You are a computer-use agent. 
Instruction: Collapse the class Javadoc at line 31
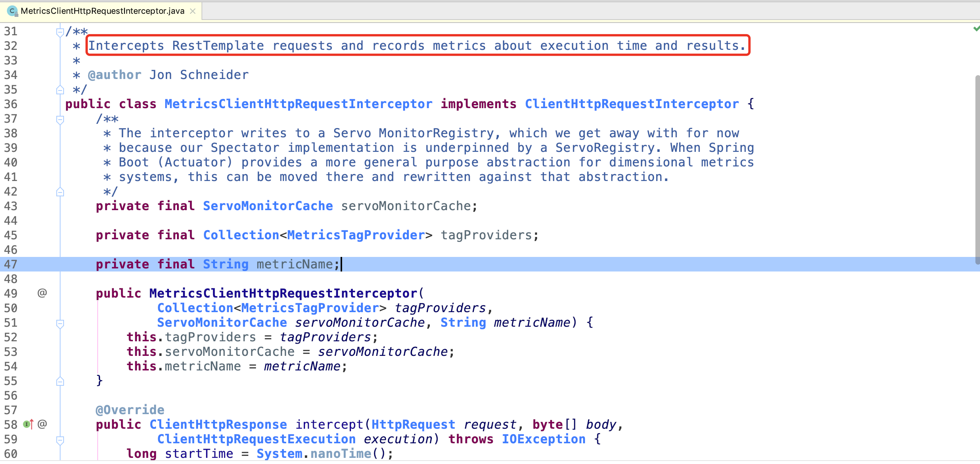tap(60, 32)
